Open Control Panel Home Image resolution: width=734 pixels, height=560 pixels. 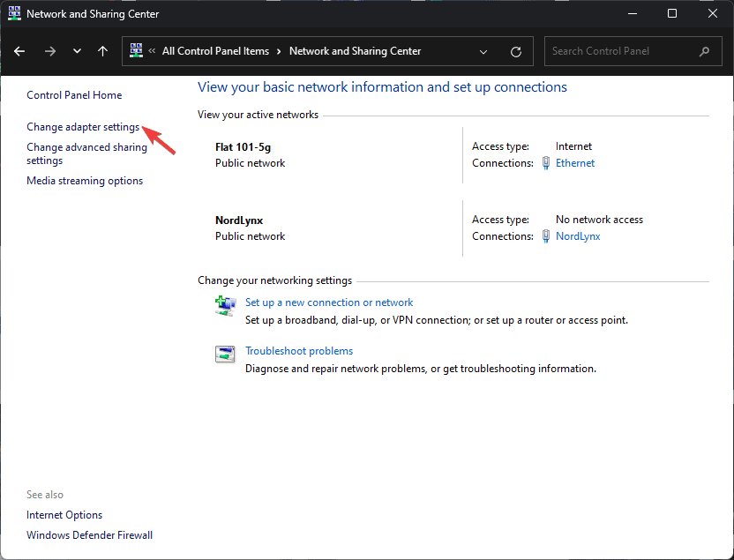coord(74,95)
